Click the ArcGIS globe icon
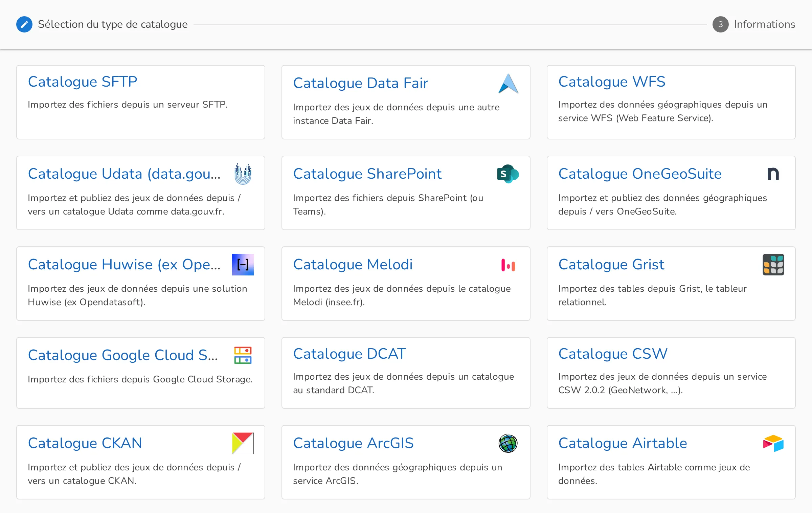812x513 pixels. [x=508, y=443]
